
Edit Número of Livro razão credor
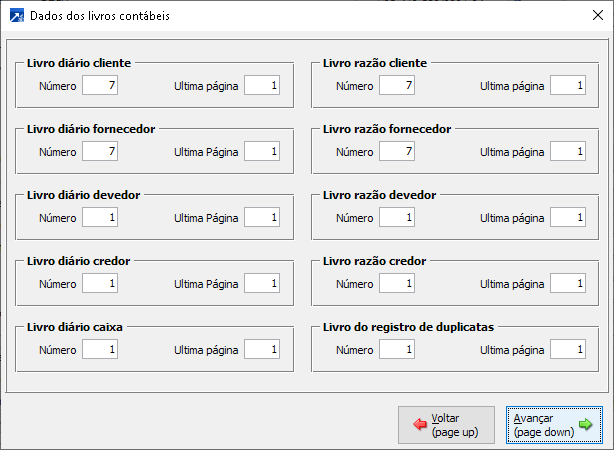click(397, 284)
